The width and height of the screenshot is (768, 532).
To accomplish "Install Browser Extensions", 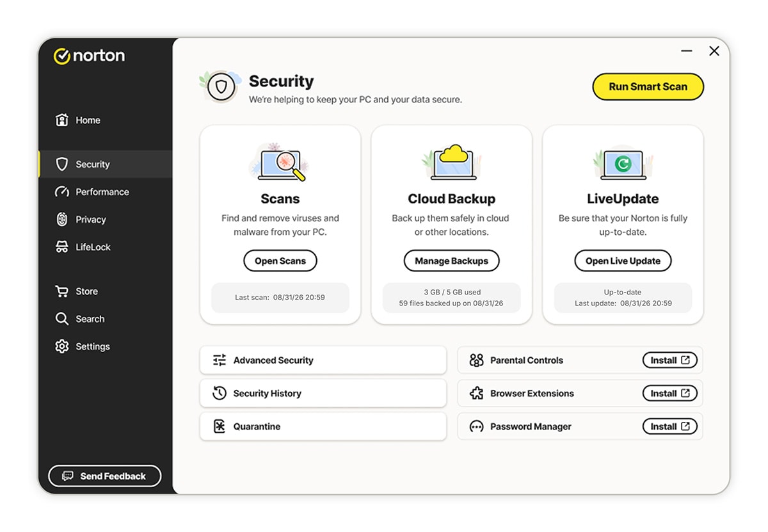I will coord(670,393).
